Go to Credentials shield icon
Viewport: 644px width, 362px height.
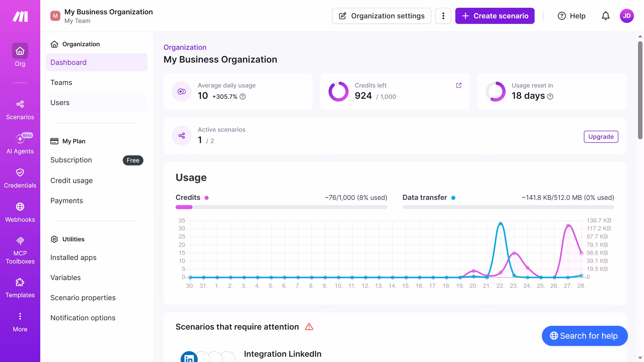point(20,172)
